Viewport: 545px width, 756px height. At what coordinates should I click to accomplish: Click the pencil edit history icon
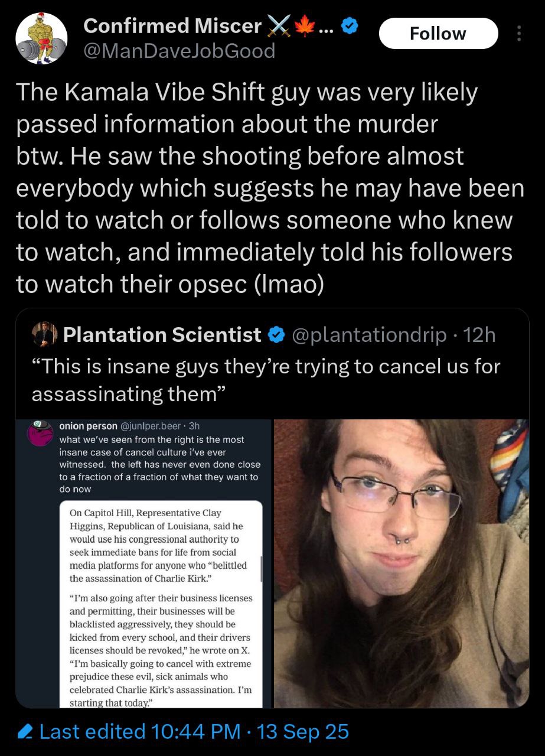click(25, 732)
